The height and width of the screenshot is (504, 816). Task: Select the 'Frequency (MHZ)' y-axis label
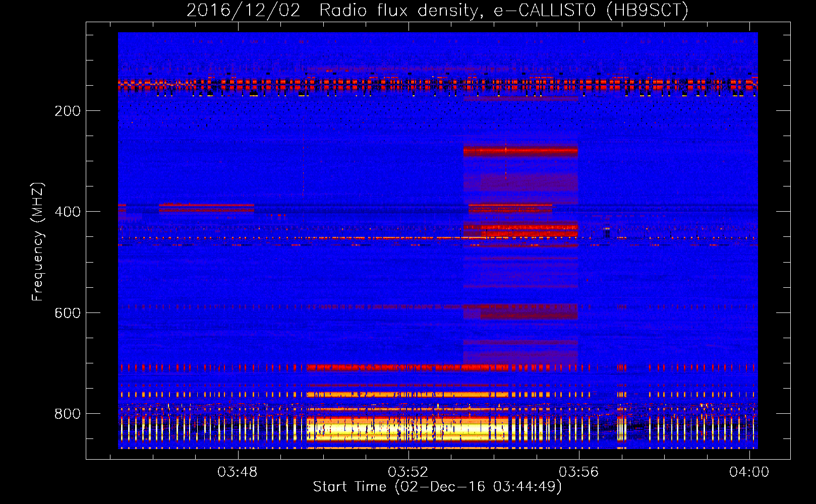(38, 241)
